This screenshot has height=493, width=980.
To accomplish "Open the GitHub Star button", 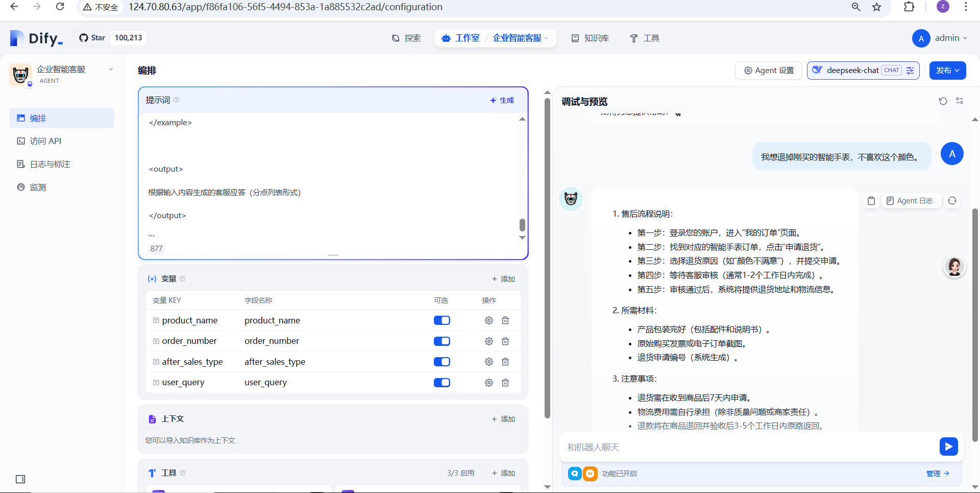I will [92, 38].
